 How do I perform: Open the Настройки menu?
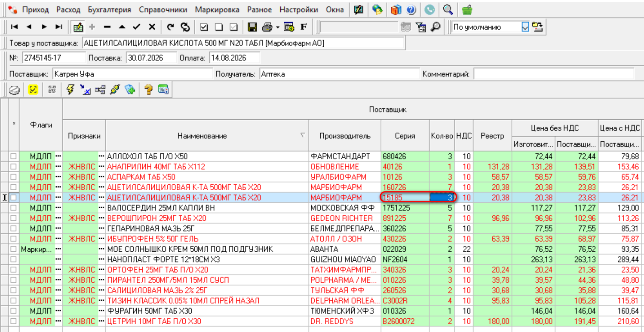tap(299, 9)
